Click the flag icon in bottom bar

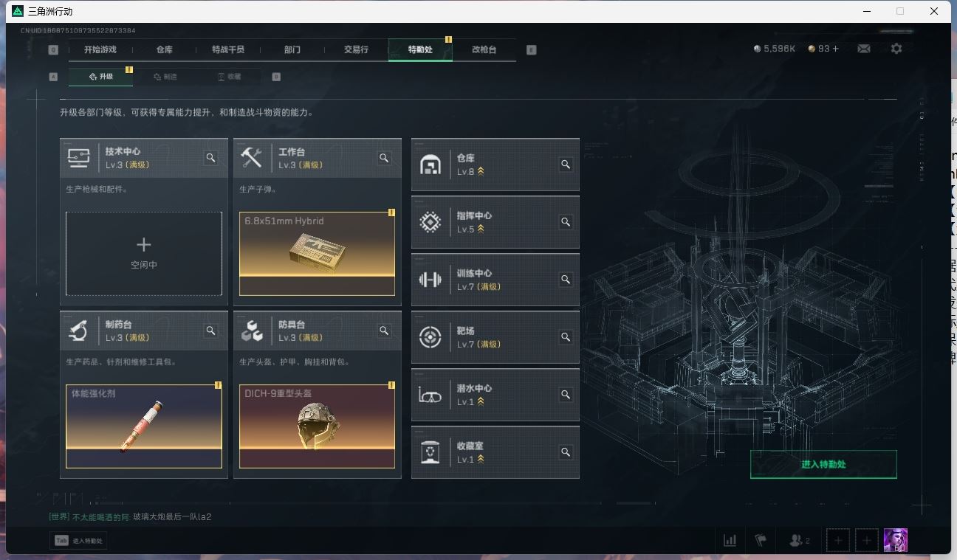[761, 540]
